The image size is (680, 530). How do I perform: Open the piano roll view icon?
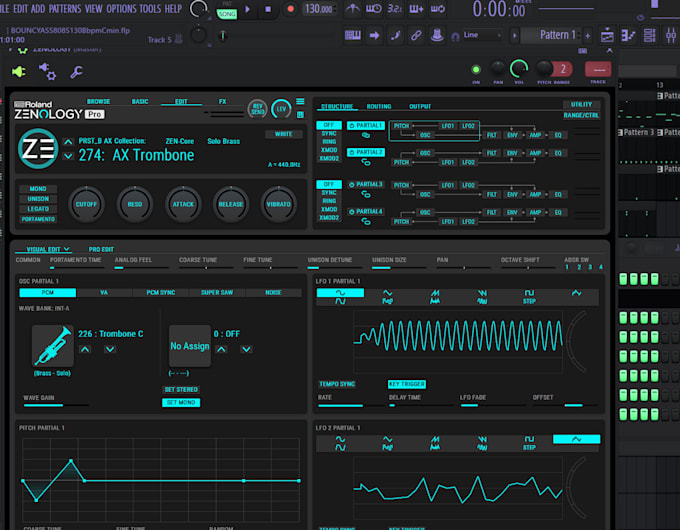click(x=628, y=36)
